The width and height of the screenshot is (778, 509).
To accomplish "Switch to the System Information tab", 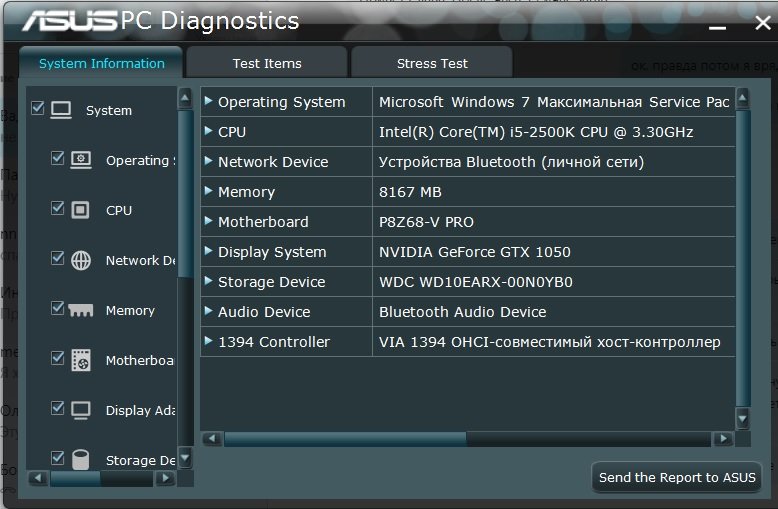I will click(x=101, y=63).
